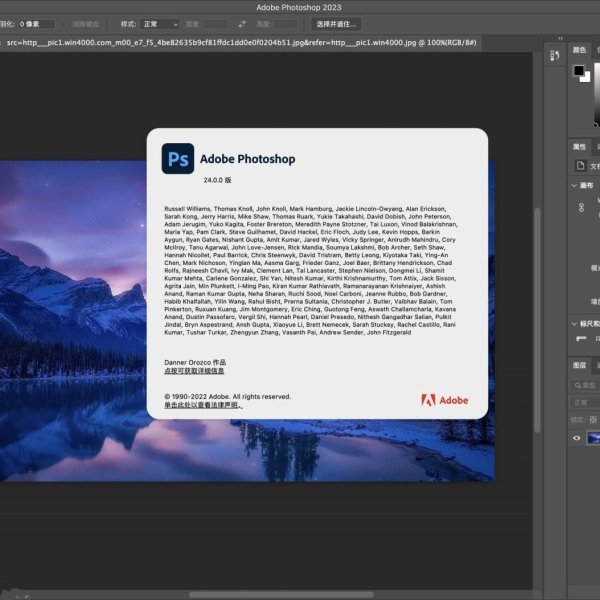Screen dimensions: 600x600
Task: Click the lock transparent pixels icon
Action: point(593,420)
